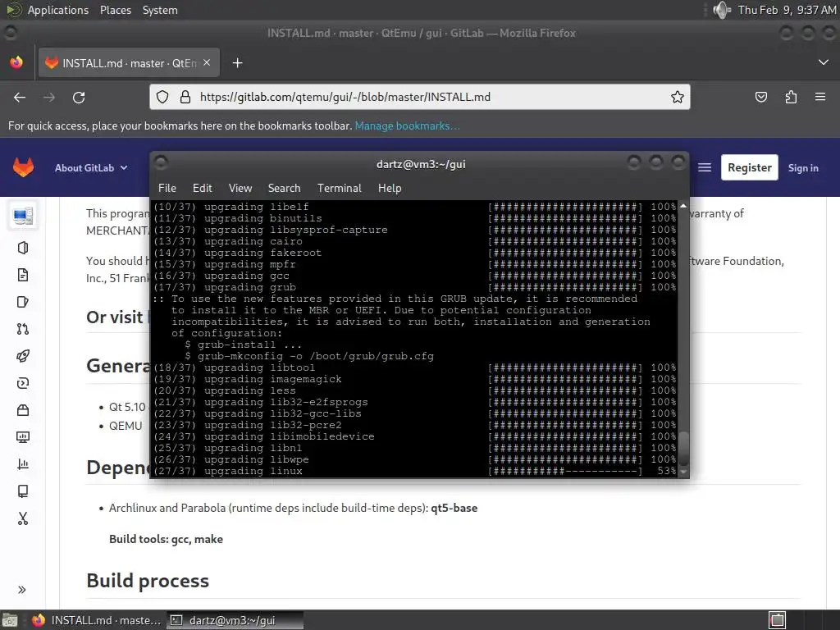Open Repository section in GitLab sidebar
840x630 pixels.
click(22, 275)
